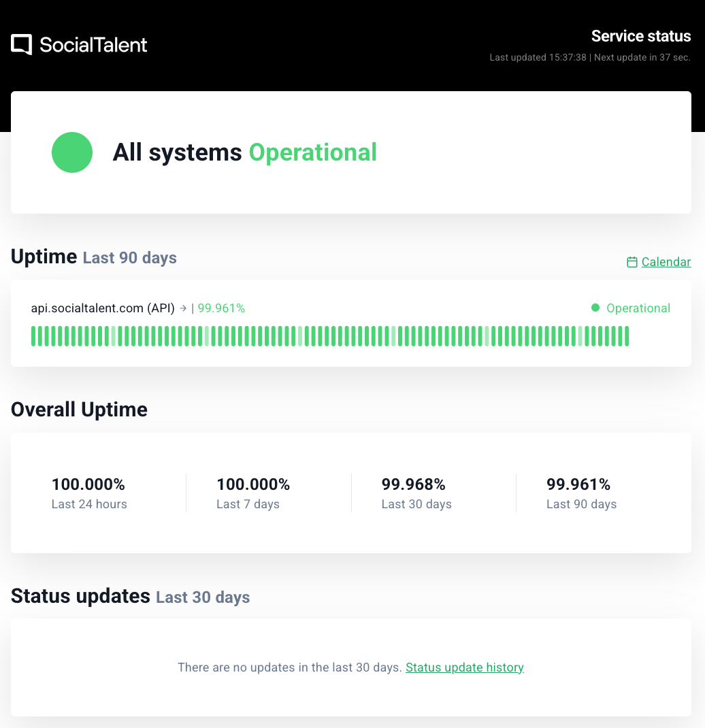The width and height of the screenshot is (705, 728).
Task: Click the small green dot beside Operational
Action: click(x=595, y=308)
